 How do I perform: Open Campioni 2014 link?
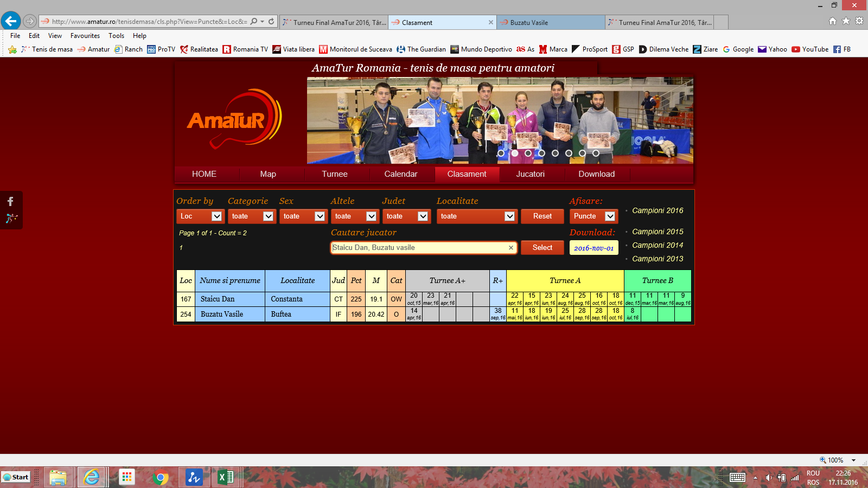point(658,245)
